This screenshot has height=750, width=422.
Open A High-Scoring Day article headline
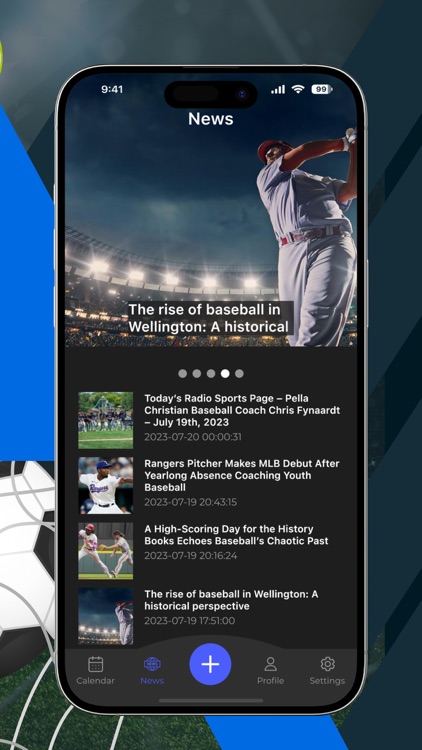[236, 535]
